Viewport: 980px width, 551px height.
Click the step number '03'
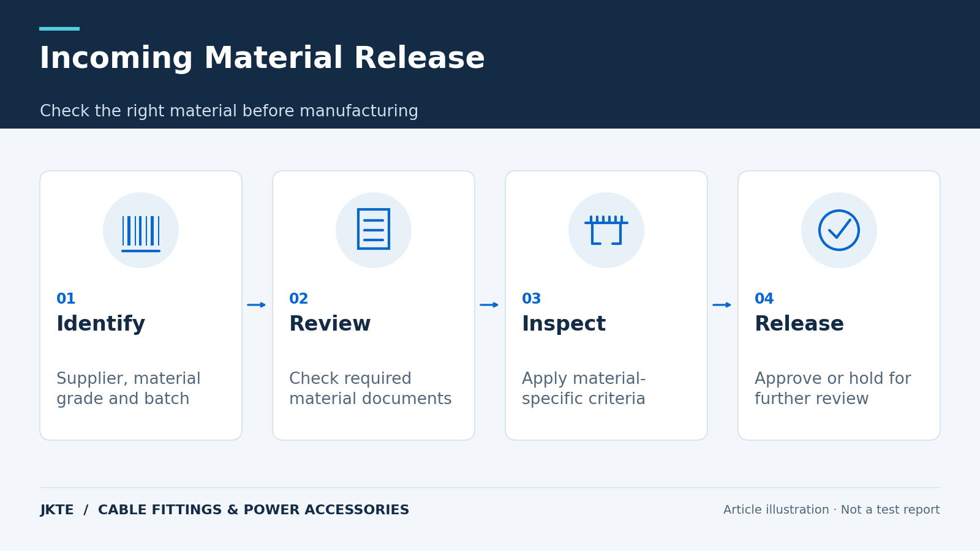tap(532, 299)
